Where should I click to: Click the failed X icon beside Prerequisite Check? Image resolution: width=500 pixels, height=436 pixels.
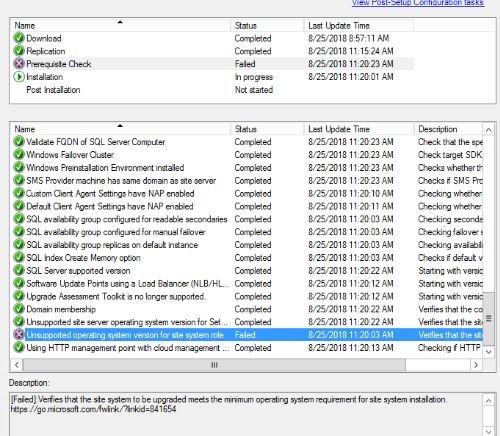[19, 64]
